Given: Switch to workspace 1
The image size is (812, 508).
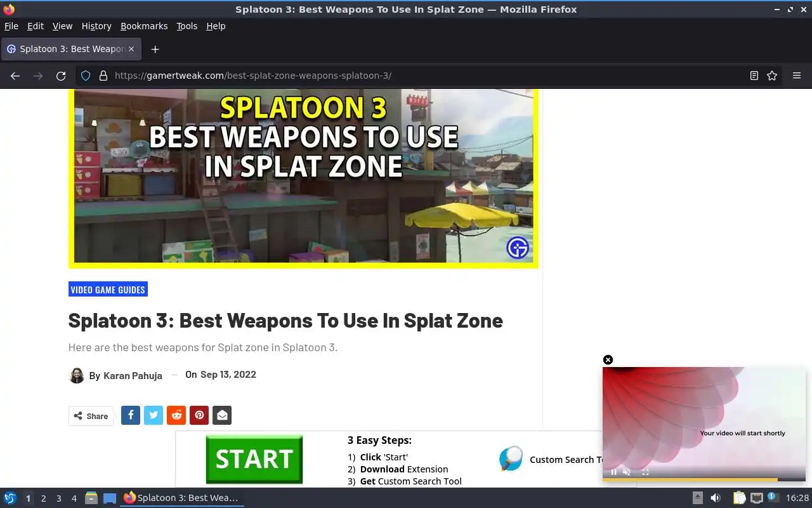Looking at the screenshot, I should tap(28, 498).
